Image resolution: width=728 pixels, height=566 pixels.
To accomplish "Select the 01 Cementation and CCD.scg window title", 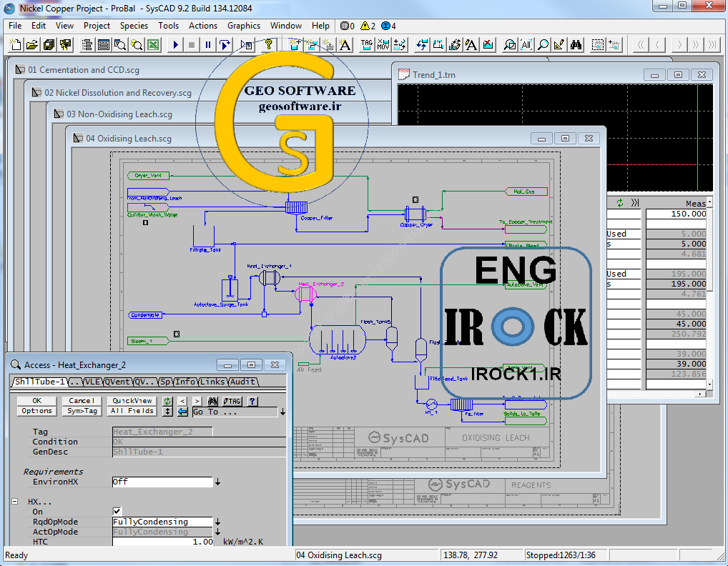I will (x=84, y=70).
